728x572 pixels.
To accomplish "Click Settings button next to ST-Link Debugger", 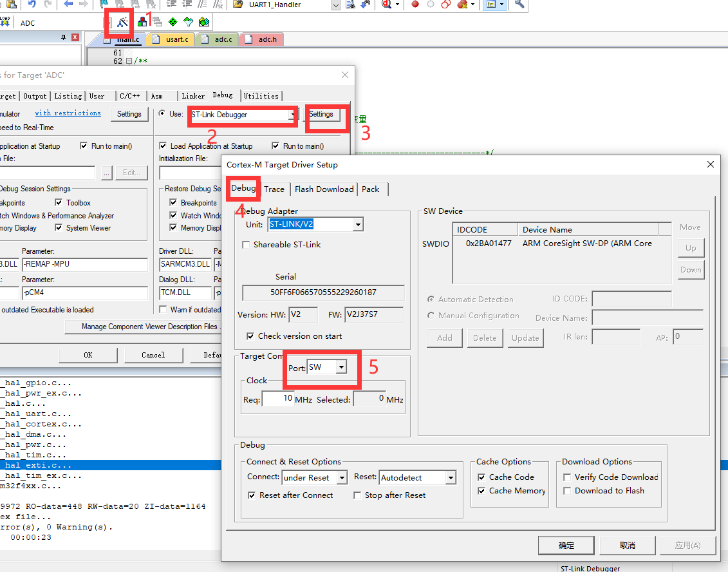I will point(321,114).
